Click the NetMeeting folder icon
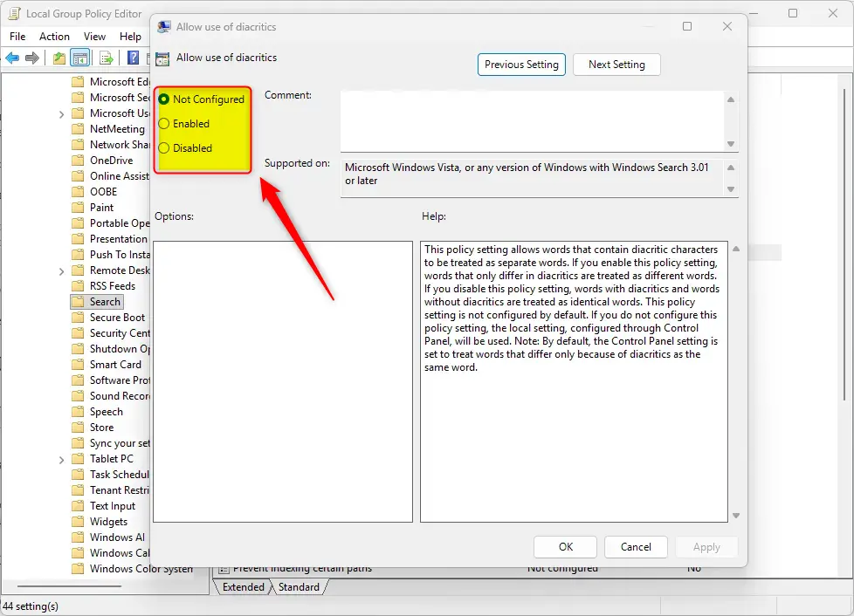Viewport: 854px width, 616px height. (x=79, y=129)
